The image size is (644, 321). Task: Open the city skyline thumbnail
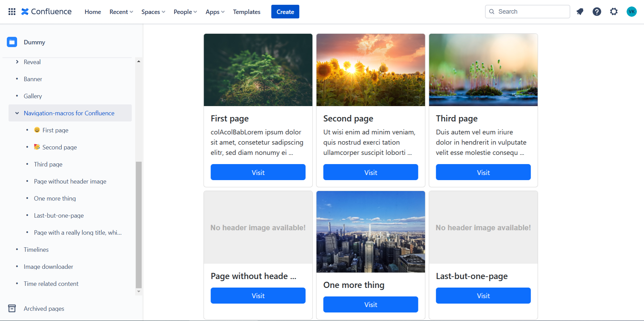pos(371,232)
